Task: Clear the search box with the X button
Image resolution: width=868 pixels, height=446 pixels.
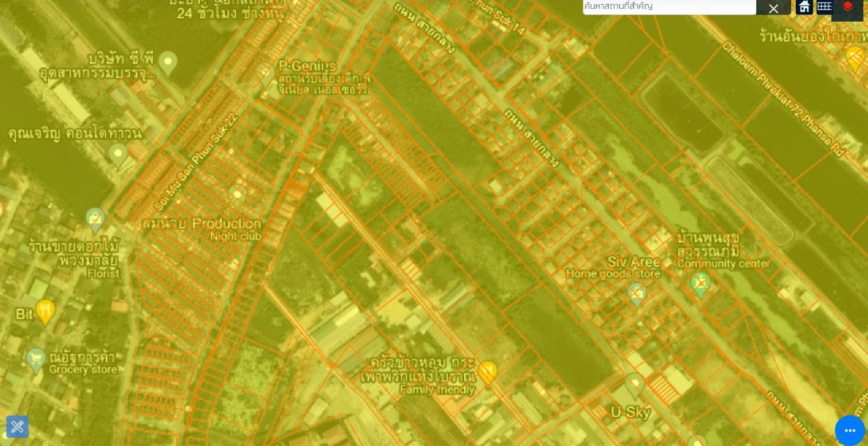Action: (x=773, y=8)
